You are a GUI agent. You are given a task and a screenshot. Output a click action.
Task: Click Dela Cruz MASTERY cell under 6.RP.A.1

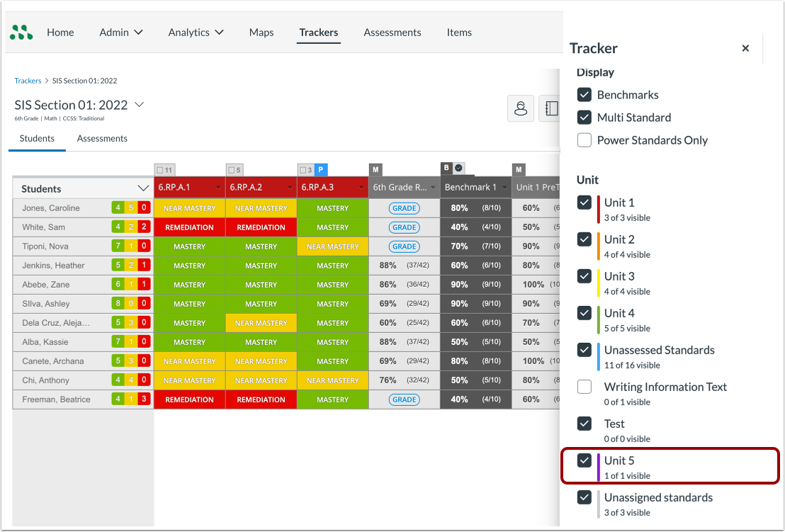pos(189,323)
